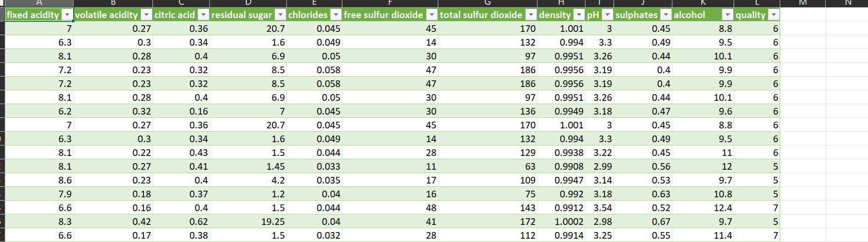Open the pH filter dropdown
This screenshot has width=868, height=242.
coord(607,15)
